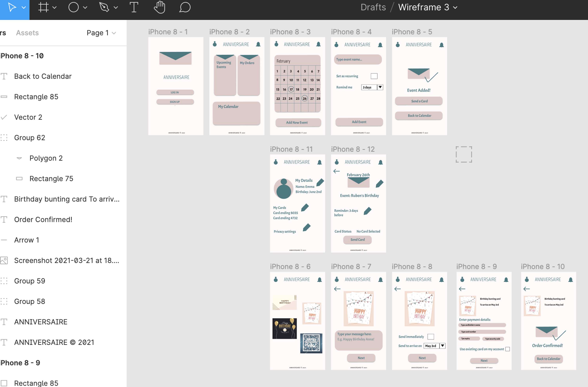Click the edit pencil beside Reminder: 3 days

click(367, 211)
